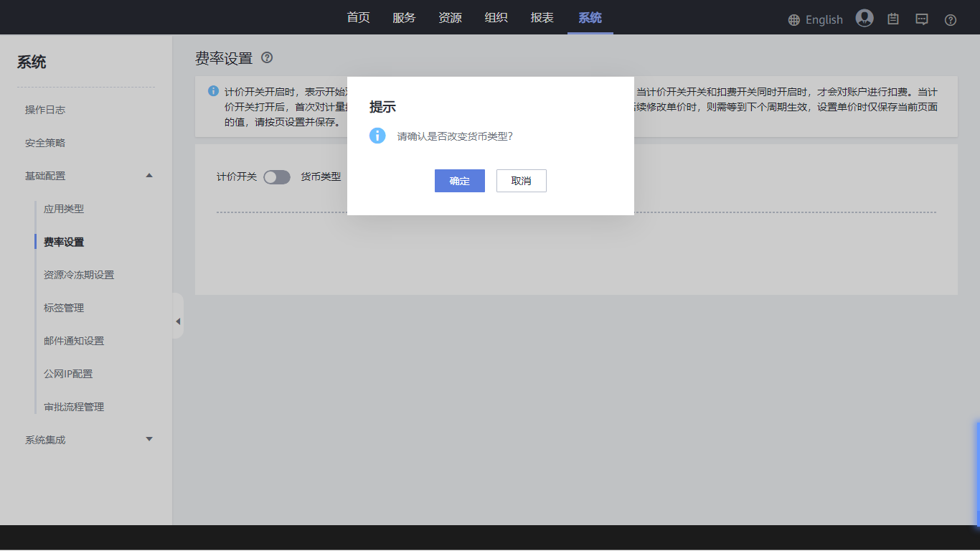
Task: Click the blue info icon in dialog
Action: (x=377, y=136)
